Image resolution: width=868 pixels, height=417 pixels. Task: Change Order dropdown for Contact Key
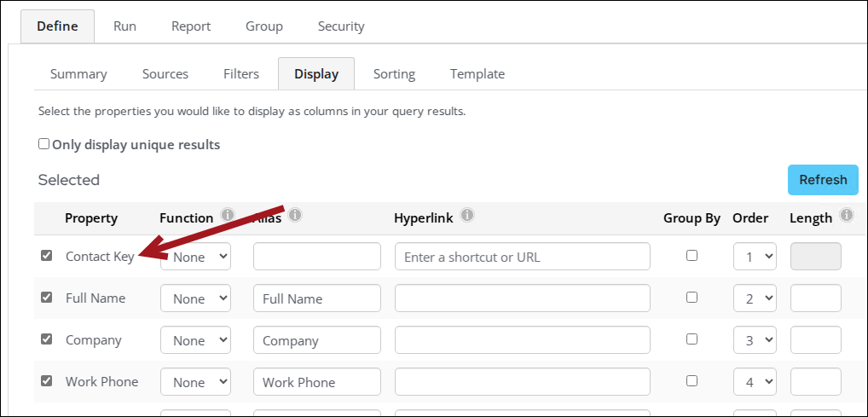[755, 257]
